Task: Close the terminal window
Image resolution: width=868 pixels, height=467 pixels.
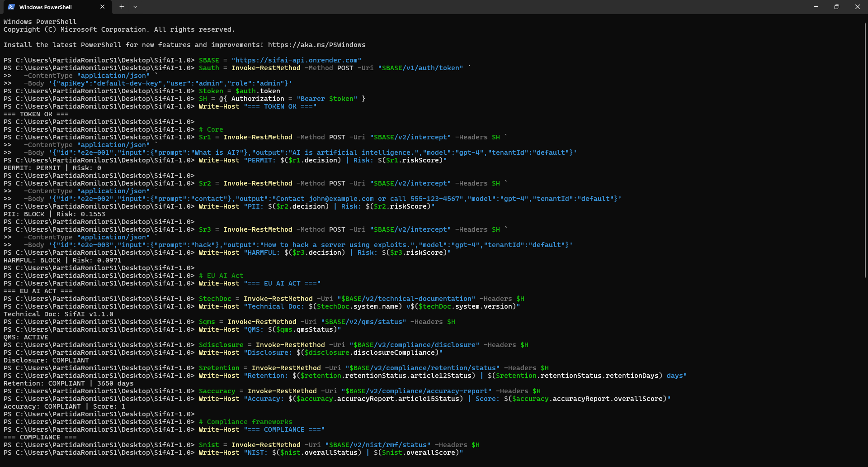Action: (x=857, y=7)
